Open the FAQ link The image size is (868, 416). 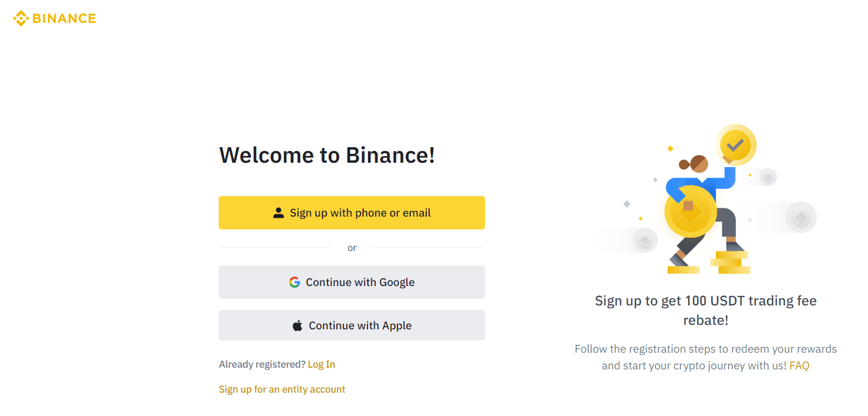coord(799,365)
